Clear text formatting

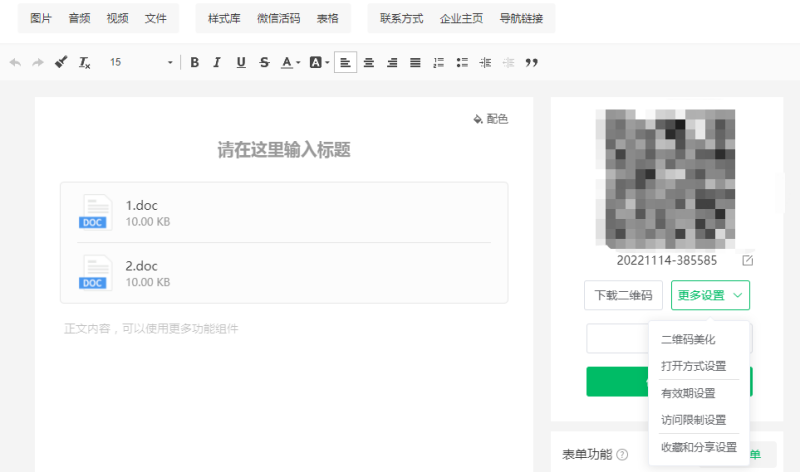click(85, 62)
